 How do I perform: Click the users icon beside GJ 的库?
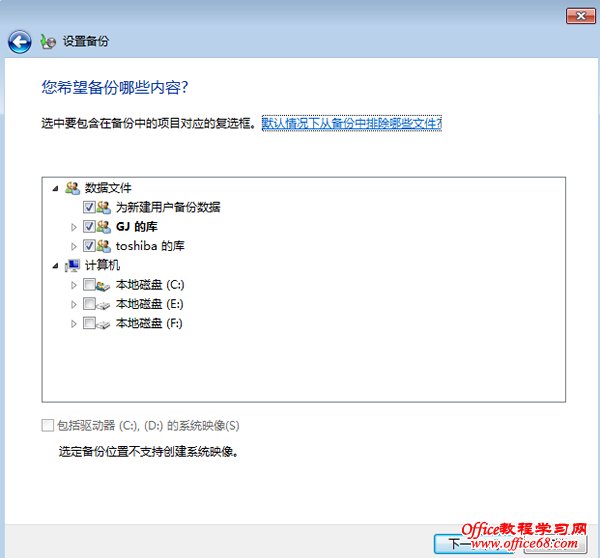point(104,227)
